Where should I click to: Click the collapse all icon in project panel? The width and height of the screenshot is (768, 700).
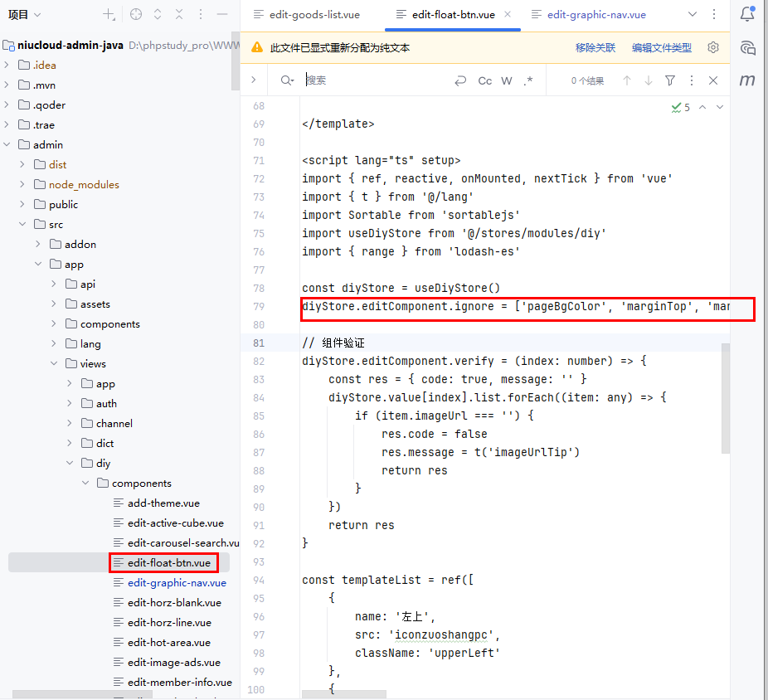pyautogui.click(x=179, y=14)
